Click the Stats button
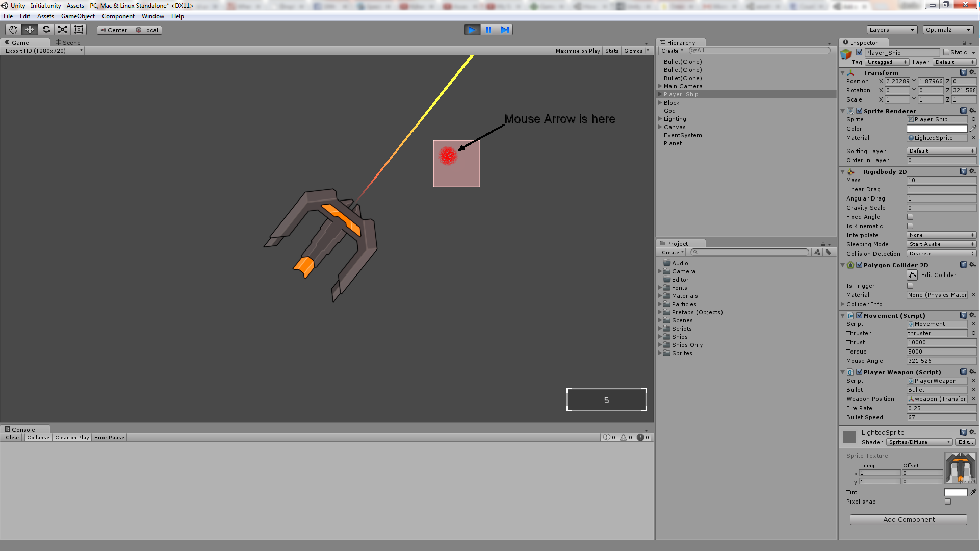This screenshot has width=980, height=551. (x=612, y=51)
